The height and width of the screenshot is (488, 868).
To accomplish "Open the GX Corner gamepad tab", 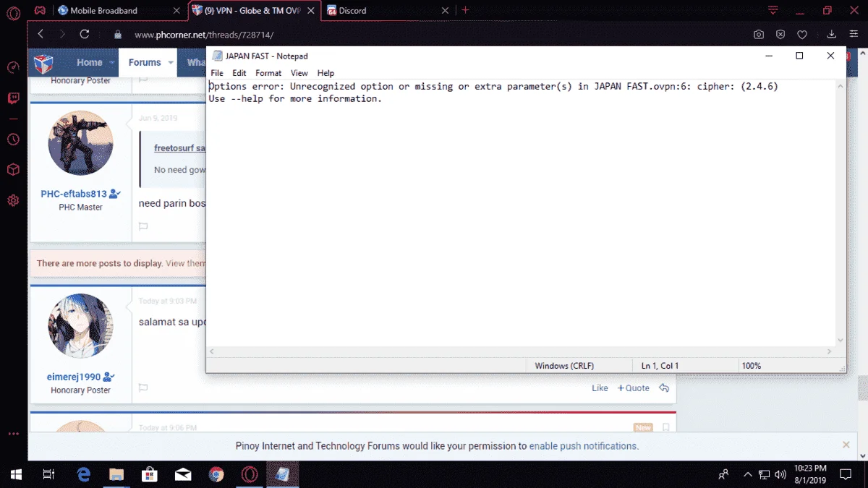I will 40,11.
